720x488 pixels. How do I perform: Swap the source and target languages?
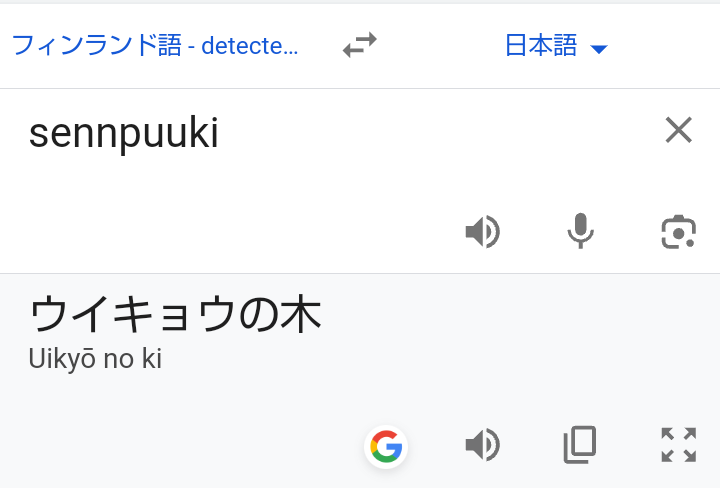pos(360,45)
